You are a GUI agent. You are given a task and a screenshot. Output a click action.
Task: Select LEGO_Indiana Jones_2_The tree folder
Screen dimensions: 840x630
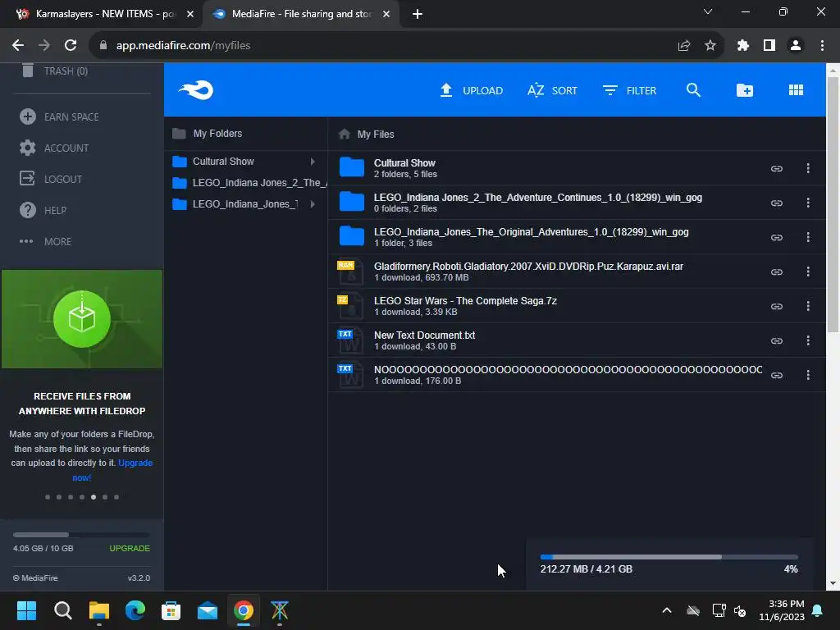coord(259,183)
